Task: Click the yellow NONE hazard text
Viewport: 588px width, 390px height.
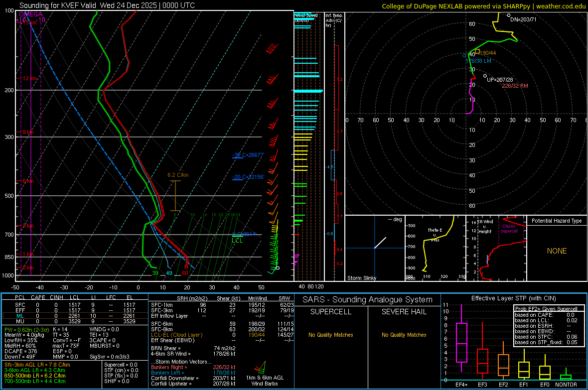Action: click(557, 251)
